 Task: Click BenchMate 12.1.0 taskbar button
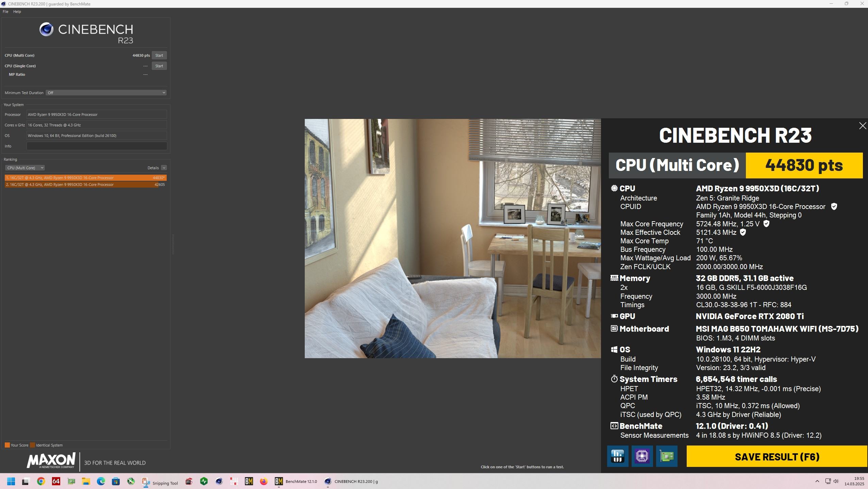point(296,481)
